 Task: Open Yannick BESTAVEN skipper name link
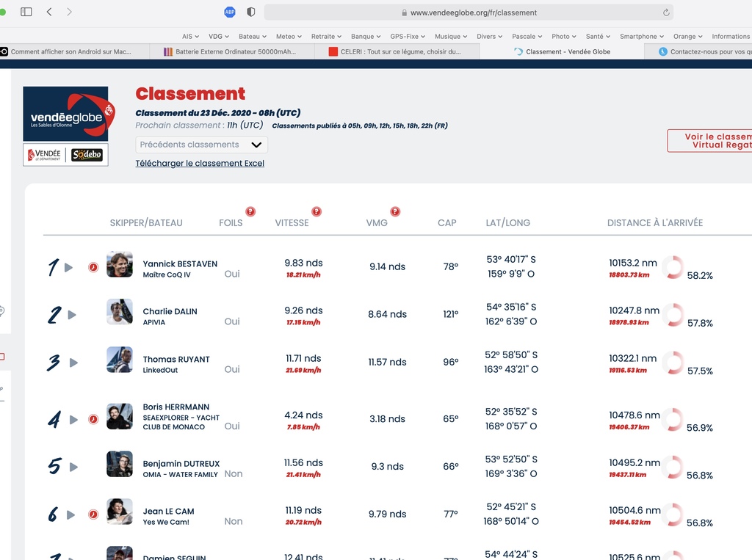pyautogui.click(x=180, y=263)
